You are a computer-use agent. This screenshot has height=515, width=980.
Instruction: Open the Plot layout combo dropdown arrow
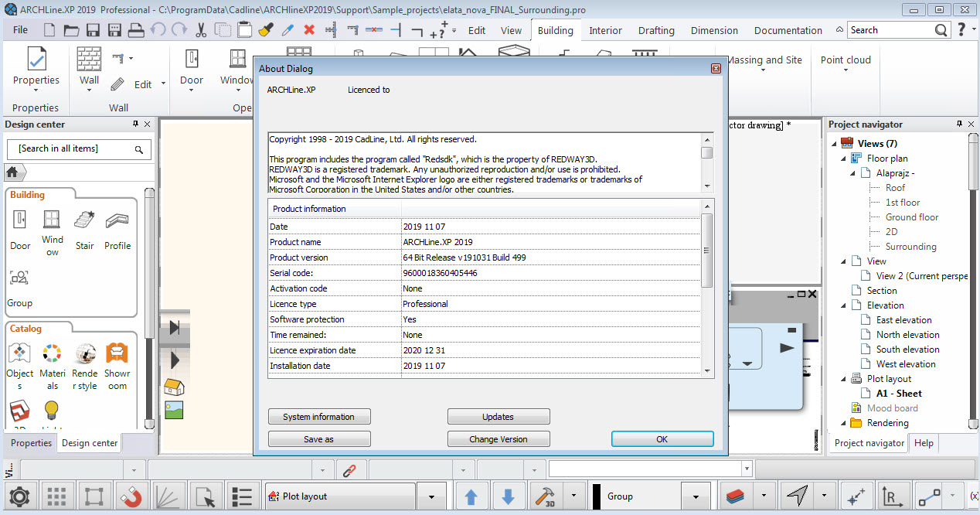[x=433, y=496]
